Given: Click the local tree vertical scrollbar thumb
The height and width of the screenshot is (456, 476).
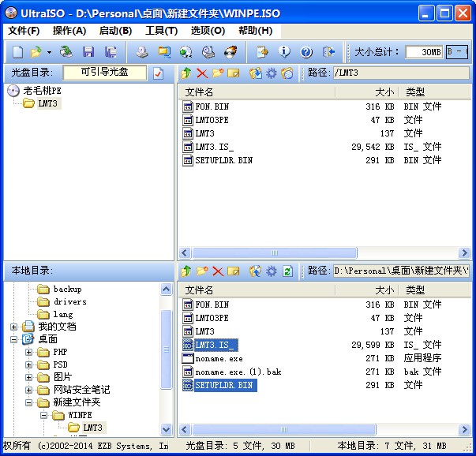Looking at the screenshot, I should coord(167,349).
